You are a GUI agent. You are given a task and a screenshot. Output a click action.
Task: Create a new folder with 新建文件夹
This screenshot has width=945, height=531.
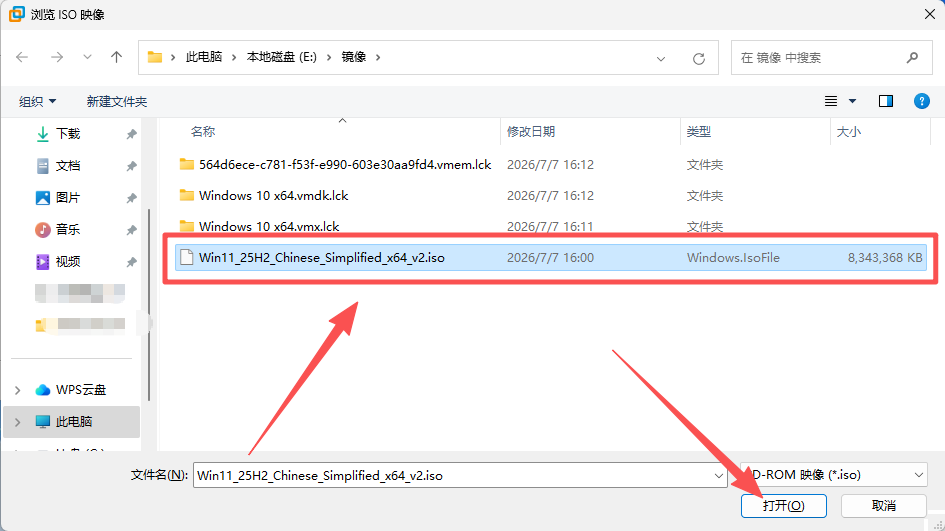click(117, 101)
